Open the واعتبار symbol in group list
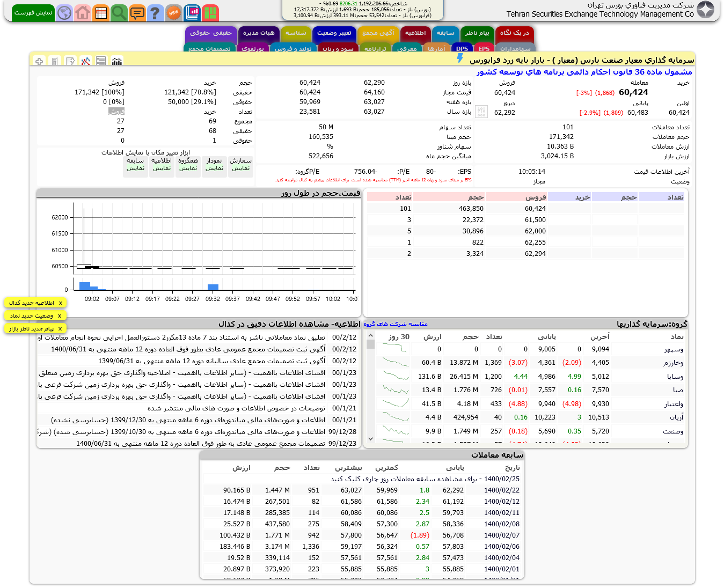The width and height of the screenshot is (724, 588). pyautogui.click(x=674, y=404)
